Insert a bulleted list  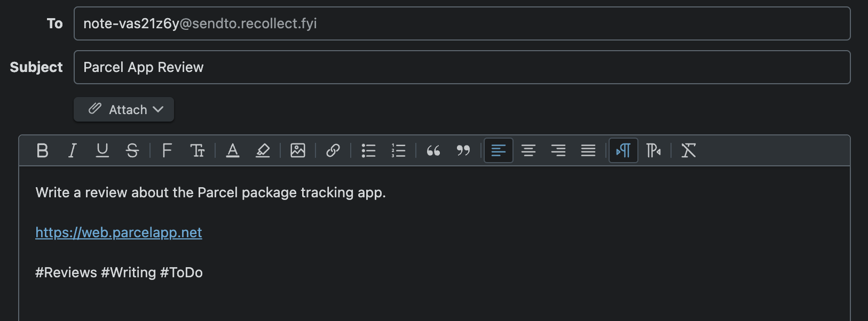tap(368, 151)
